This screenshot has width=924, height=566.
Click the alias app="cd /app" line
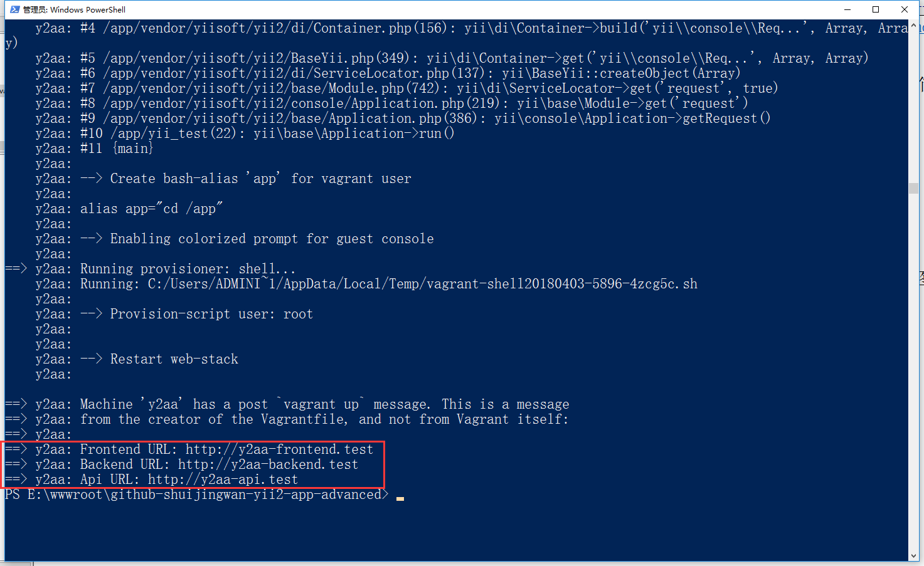pyautogui.click(x=151, y=209)
